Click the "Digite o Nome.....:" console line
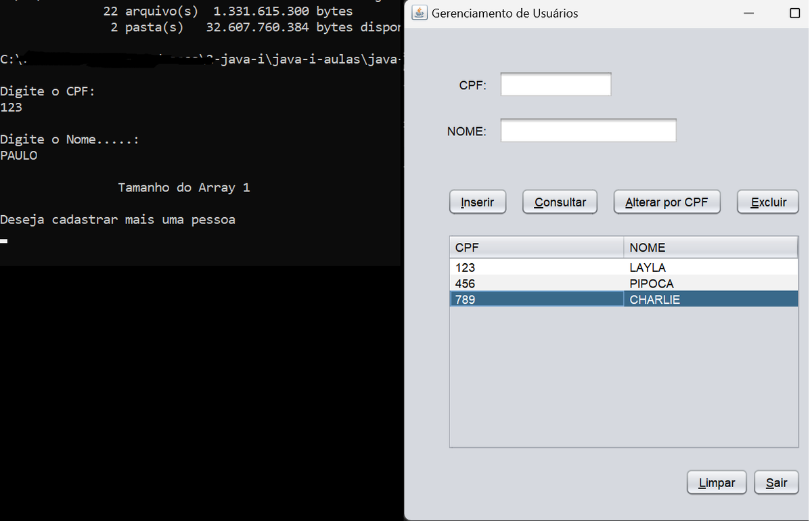The width and height of the screenshot is (812, 521). (70, 139)
